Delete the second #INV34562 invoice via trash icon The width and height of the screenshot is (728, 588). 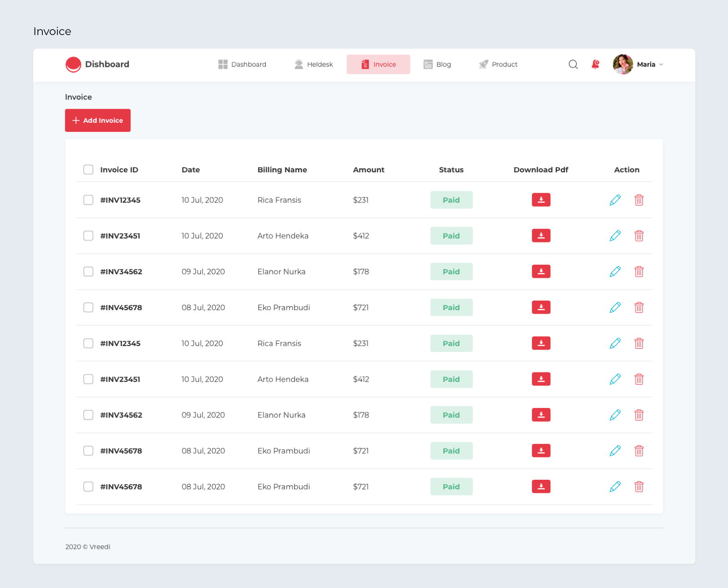pyautogui.click(x=639, y=415)
